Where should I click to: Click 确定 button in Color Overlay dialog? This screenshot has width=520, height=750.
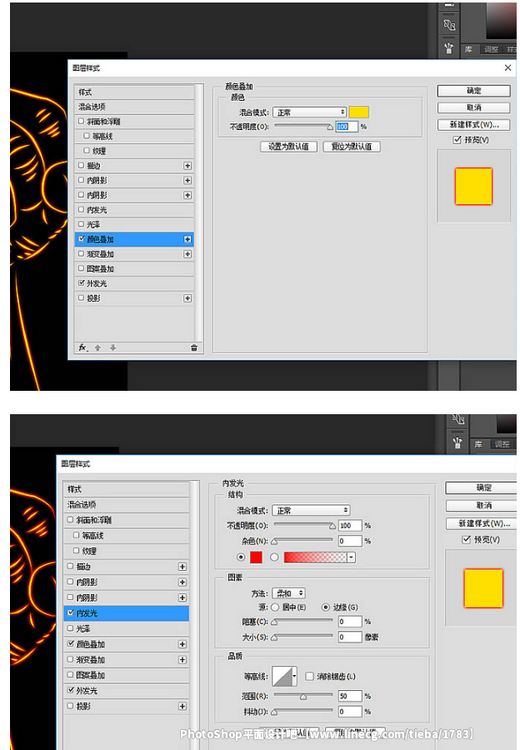click(x=474, y=91)
